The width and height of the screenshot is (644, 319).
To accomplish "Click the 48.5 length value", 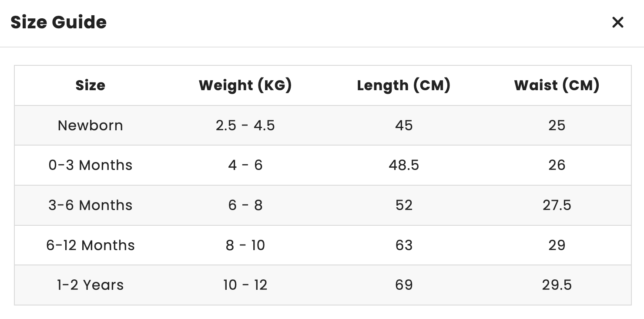I will click(403, 165).
